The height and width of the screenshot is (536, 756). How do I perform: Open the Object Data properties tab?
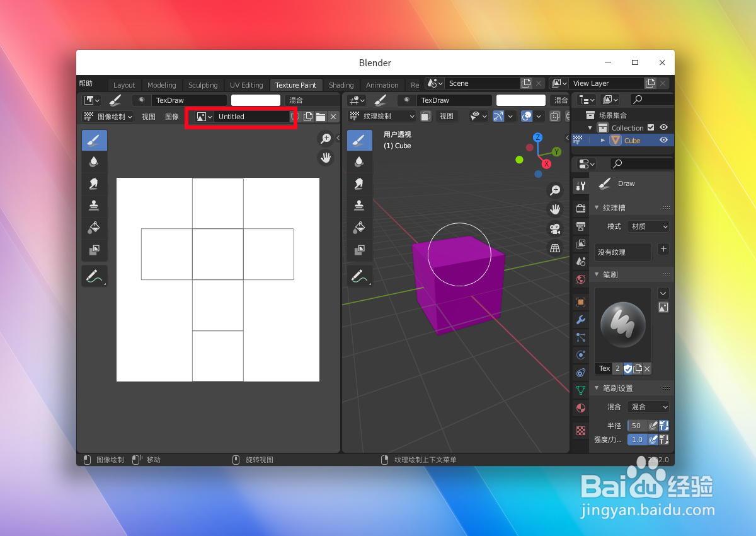tap(581, 390)
